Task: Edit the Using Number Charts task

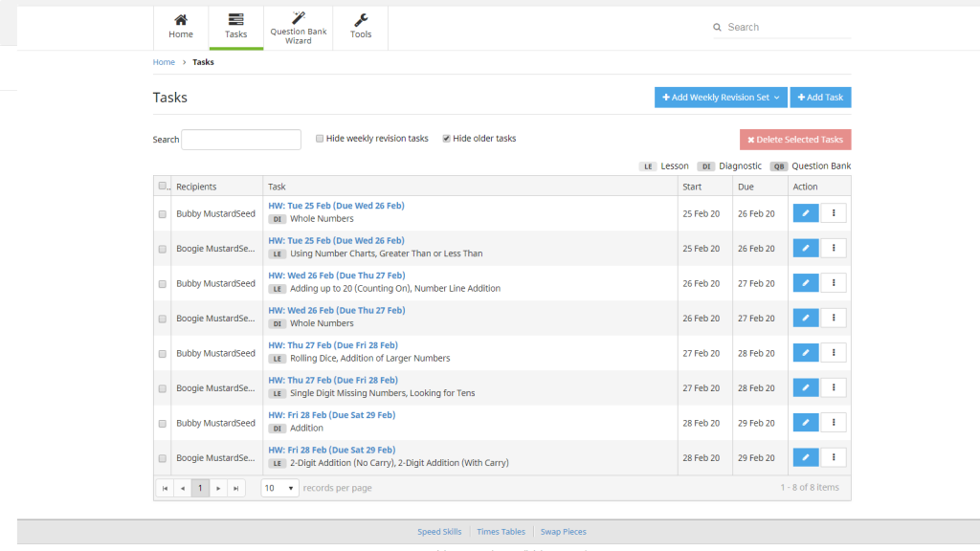Action: click(806, 248)
